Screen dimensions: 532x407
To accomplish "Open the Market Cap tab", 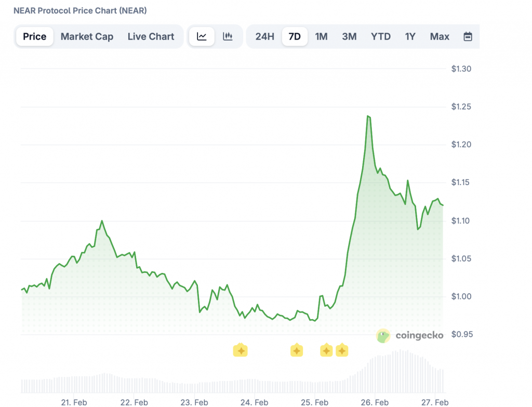I will pos(87,36).
